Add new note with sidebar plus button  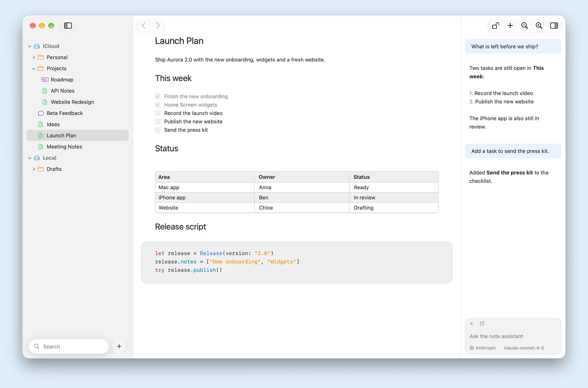click(119, 346)
